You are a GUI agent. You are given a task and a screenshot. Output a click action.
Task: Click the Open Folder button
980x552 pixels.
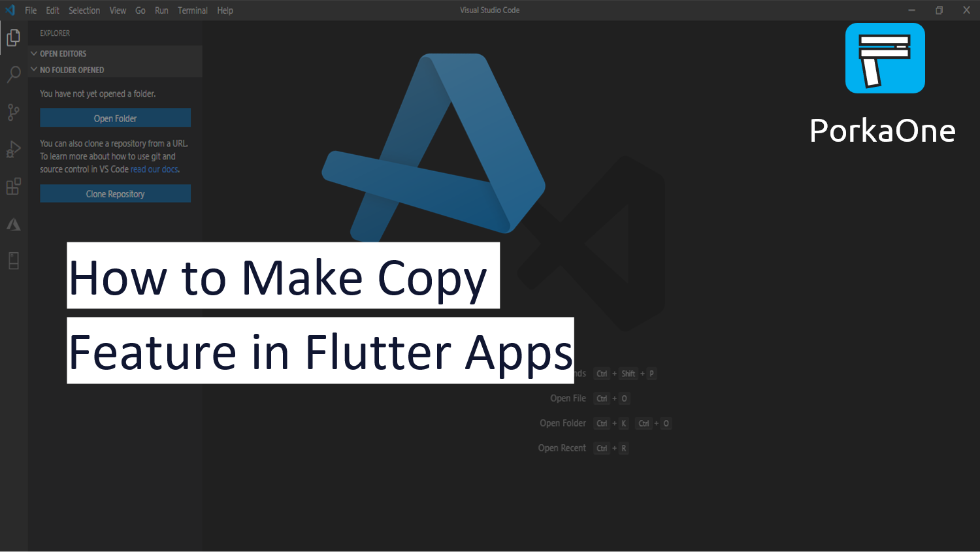point(116,118)
